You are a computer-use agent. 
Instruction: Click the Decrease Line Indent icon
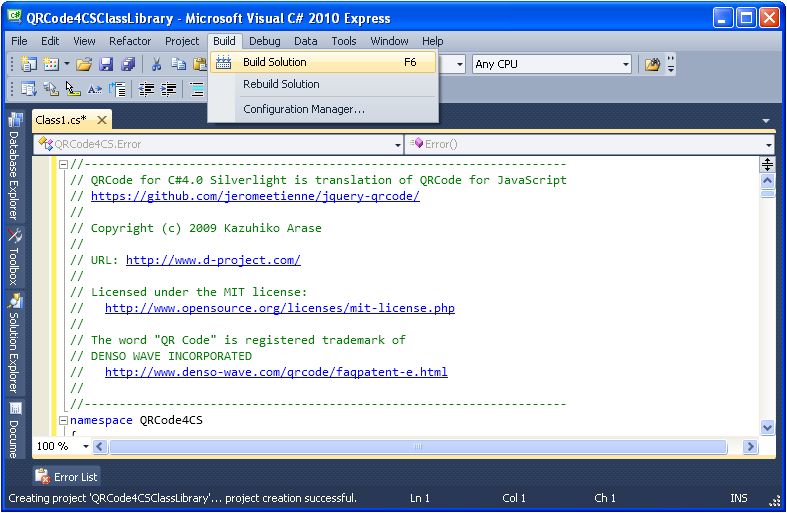[x=147, y=89]
